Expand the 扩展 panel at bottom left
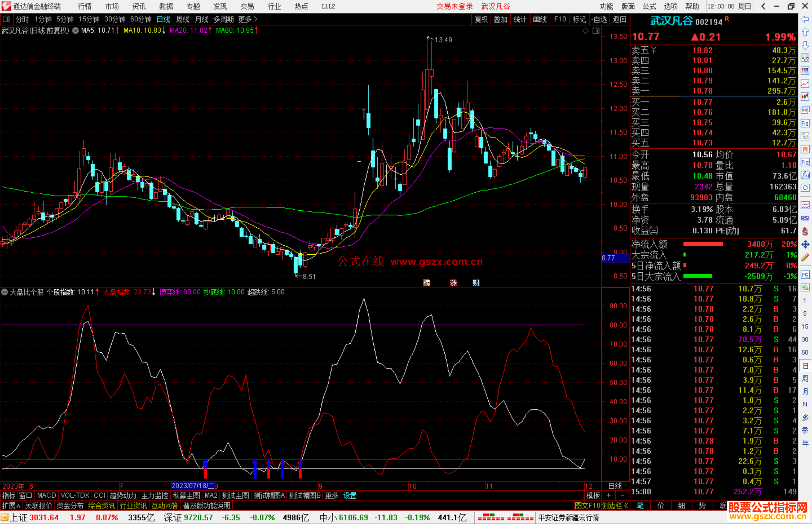The image size is (812, 524). tap(11, 506)
